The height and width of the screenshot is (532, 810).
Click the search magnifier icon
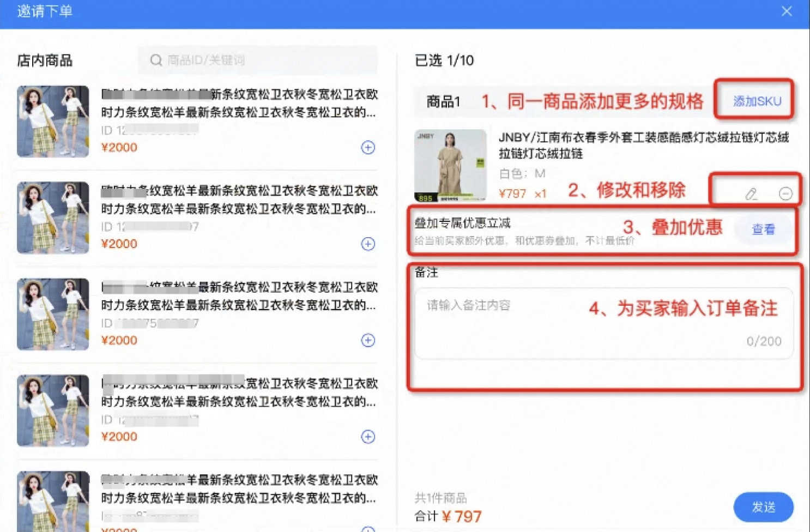tap(156, 60)
